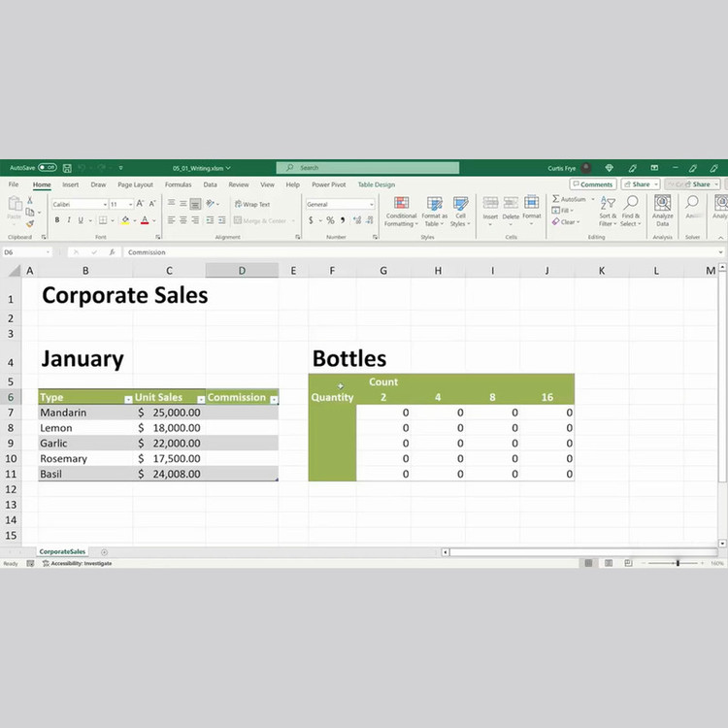Click the Save icon in title bar
This screenshot has height=728, width=728.
[x=68, y=168]
